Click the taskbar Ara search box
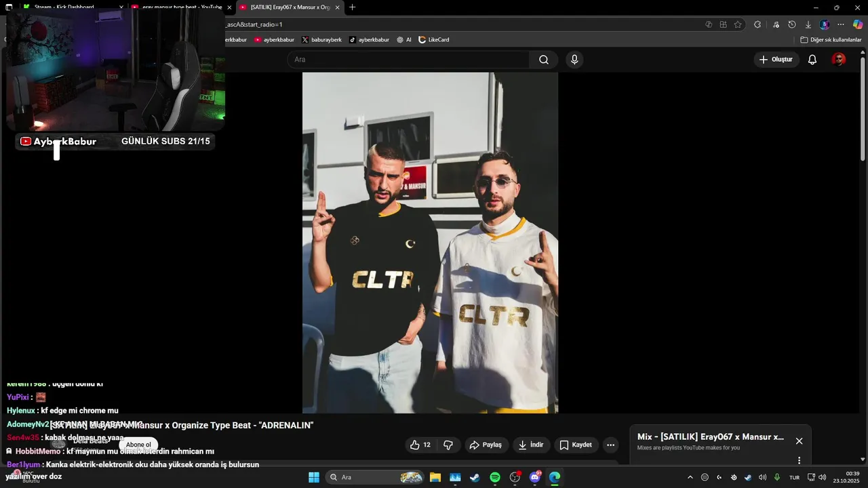This screenshot has width=868, height=488. click(x=375, y=477)
